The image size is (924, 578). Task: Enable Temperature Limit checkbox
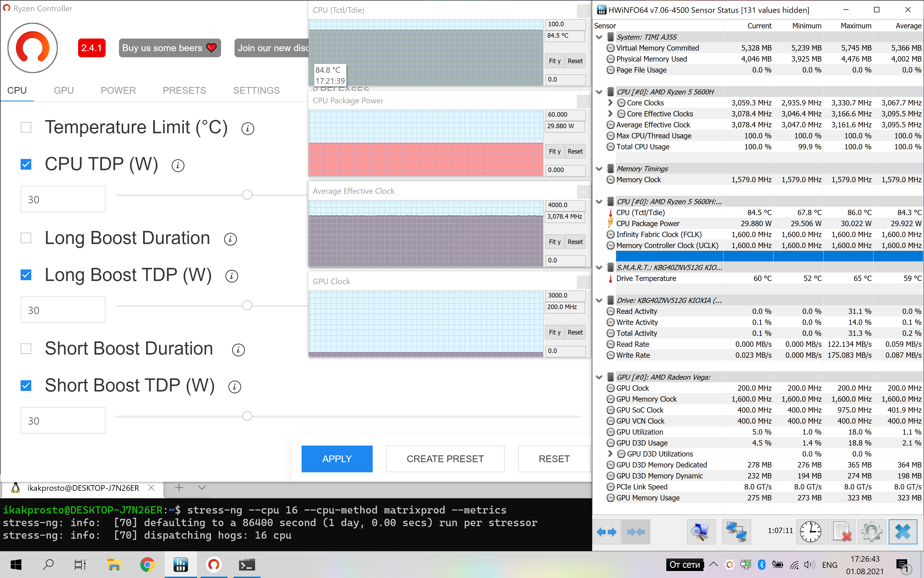tap(26, 127)
